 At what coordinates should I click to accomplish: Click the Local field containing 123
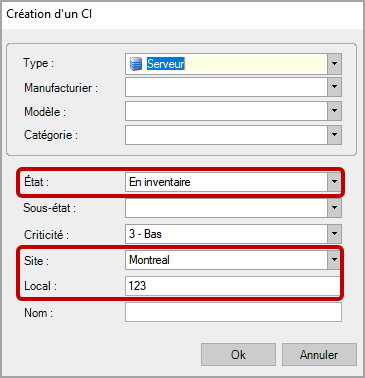(233, 286)
